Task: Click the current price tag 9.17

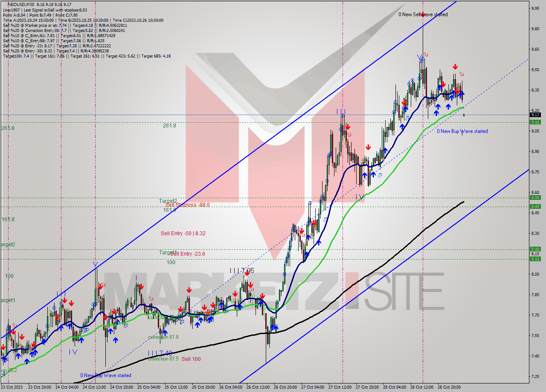Action: [535, 115]
